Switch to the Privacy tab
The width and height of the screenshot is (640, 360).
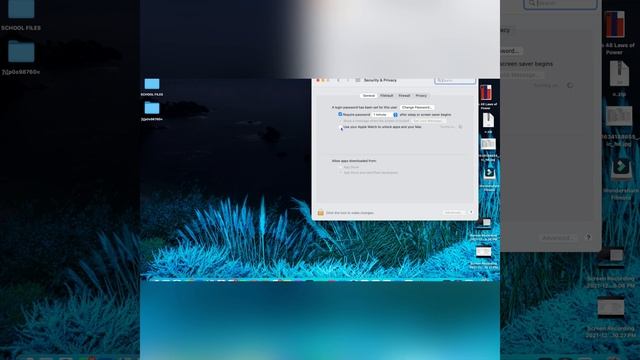[421, 96]
